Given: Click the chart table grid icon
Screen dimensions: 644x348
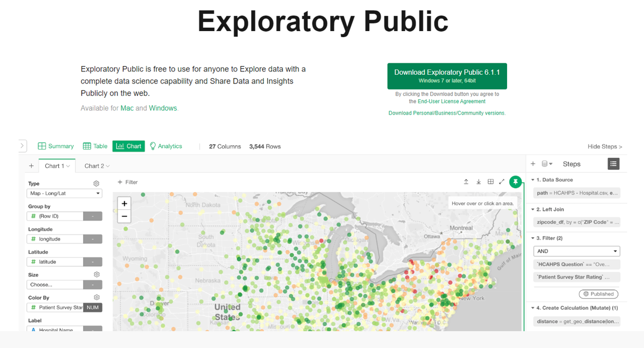Looking at the screenshot, I should pyautogui.click(x=490, y=182).
